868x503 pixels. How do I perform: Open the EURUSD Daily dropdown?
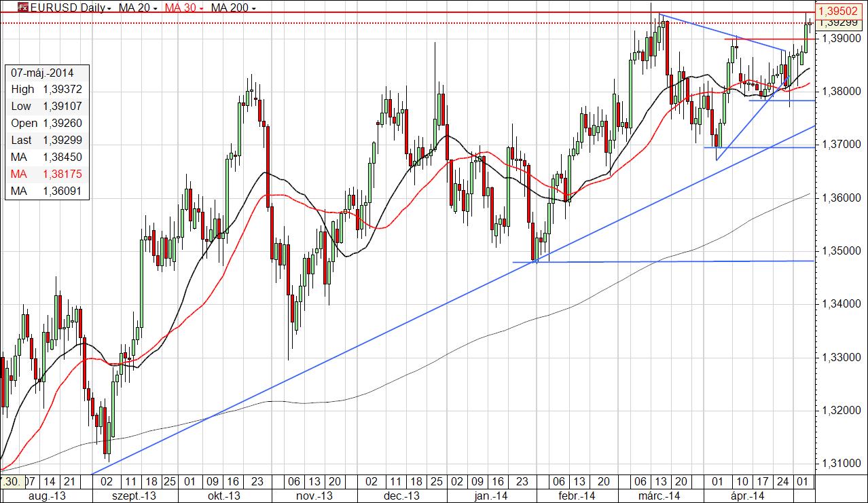point(71,7)
